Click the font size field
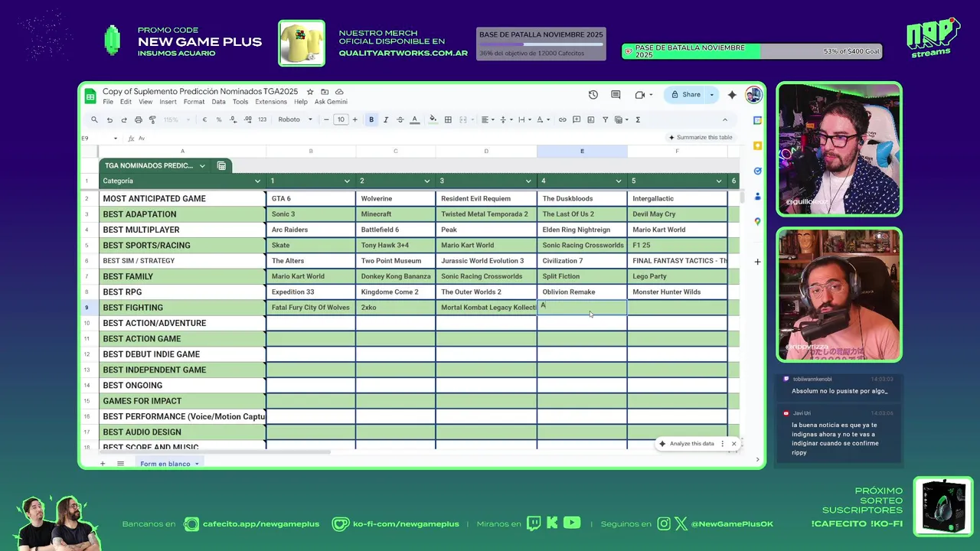Image resolution: width=980 pixels, height=551 pixels. 341,119
